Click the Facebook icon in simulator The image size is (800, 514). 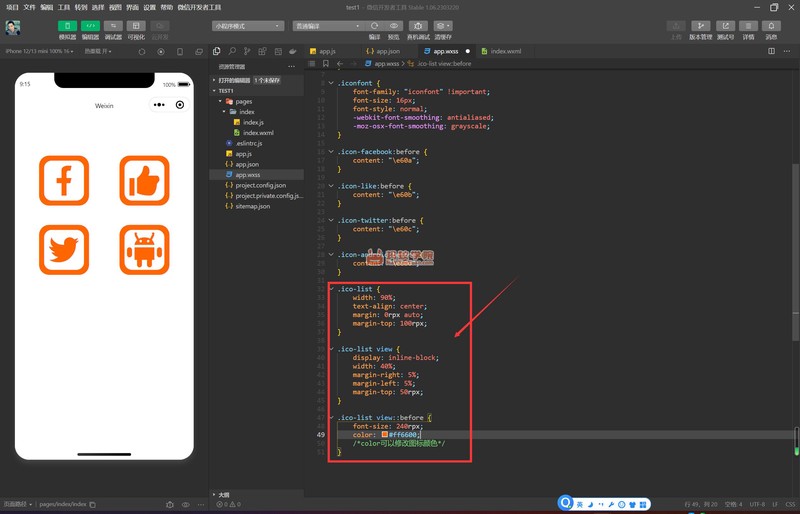(x=64, y=180)
